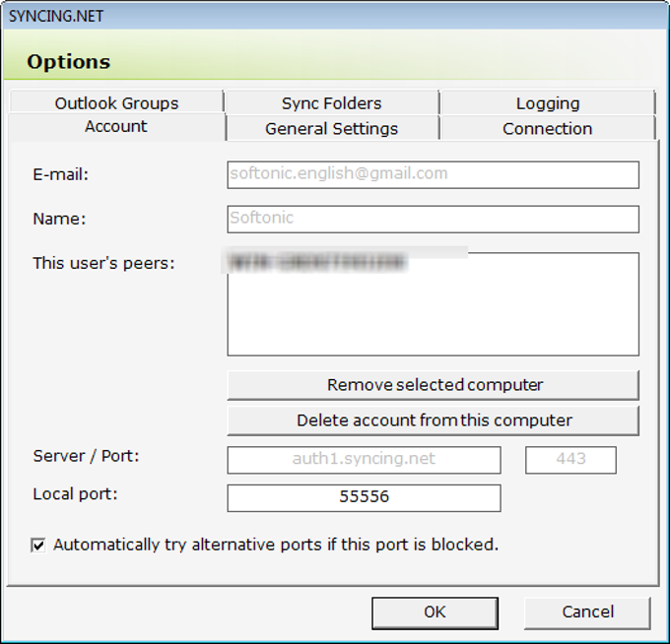Click the server field auth1.syncing.net
This screenshot has height=644, width=670.
point(364,460)
